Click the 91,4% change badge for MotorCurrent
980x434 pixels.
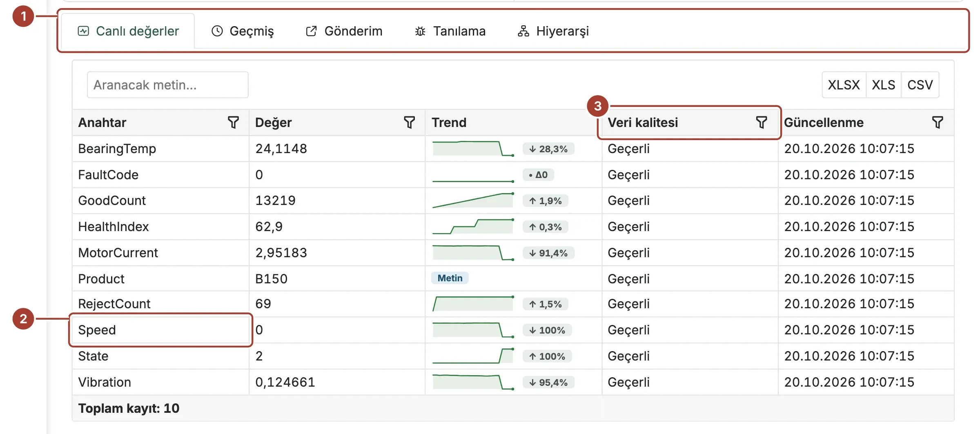click(x=548, y=253)
